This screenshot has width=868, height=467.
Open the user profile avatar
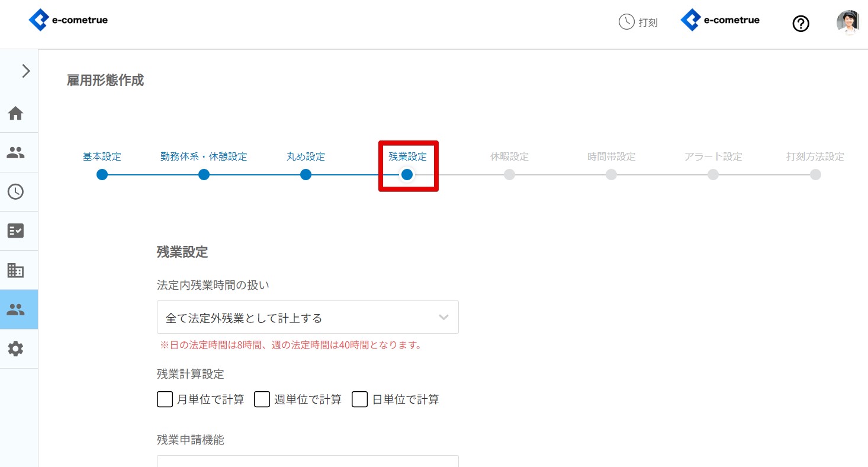click(848, 23)
